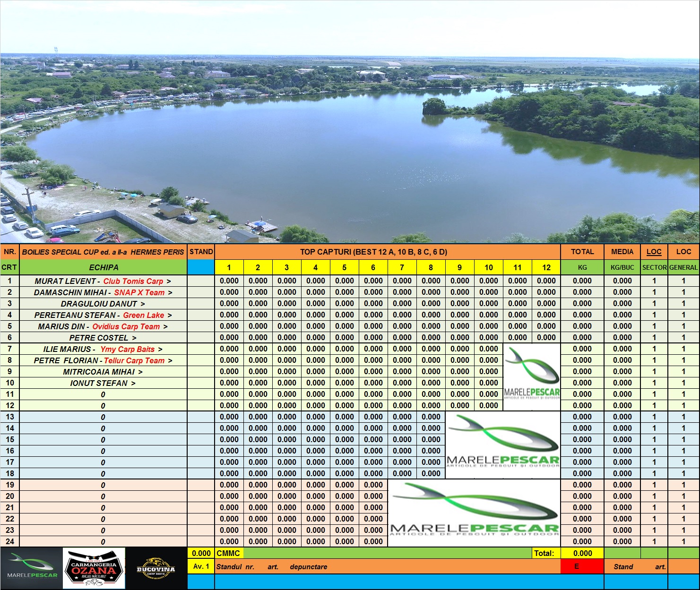Select the CMMC cell
This screenshot has width=700, height=590.
click(229, 553)
